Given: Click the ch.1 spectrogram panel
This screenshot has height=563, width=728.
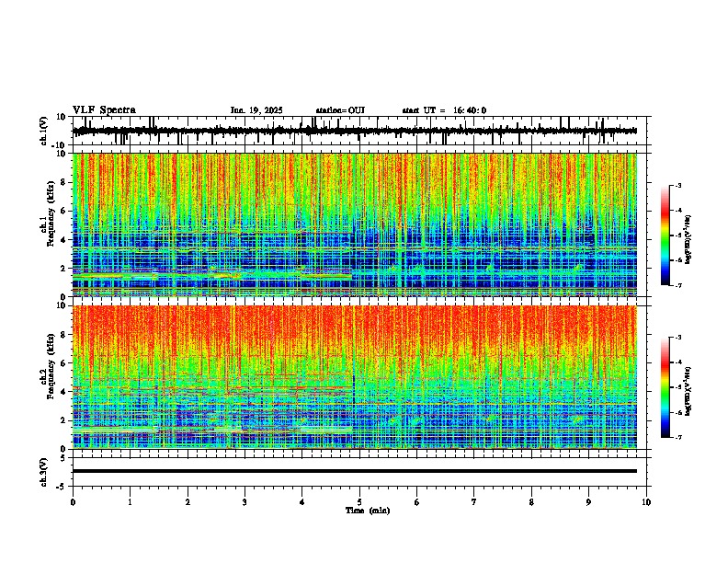Looking at the screenshot, I should pyautogui.click(x=355, y=224).
